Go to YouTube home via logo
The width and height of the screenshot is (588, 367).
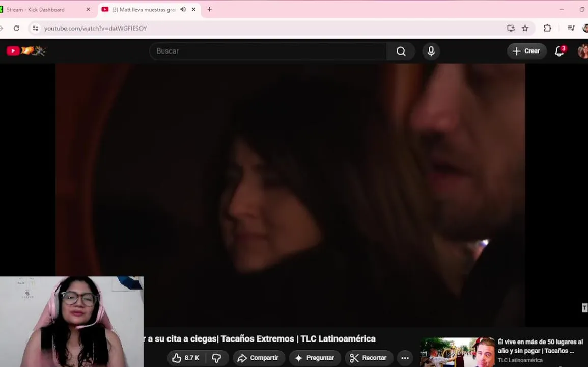click(26, 50)
